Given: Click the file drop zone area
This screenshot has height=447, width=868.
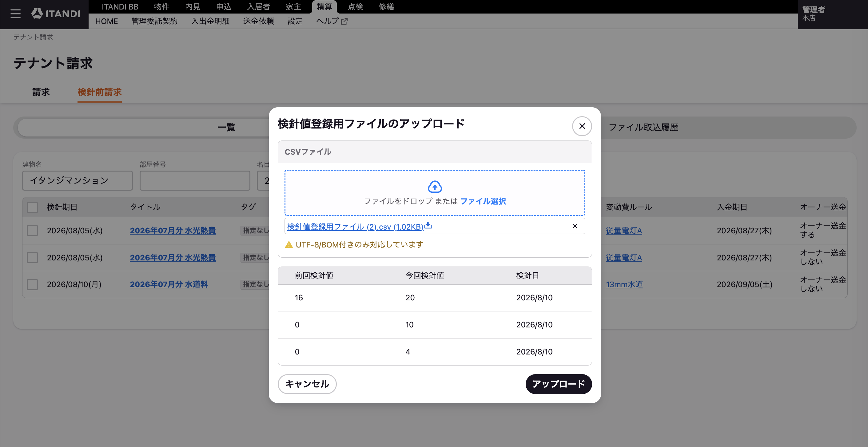Looking at the screenshot, I should click(x=435, y=193).
